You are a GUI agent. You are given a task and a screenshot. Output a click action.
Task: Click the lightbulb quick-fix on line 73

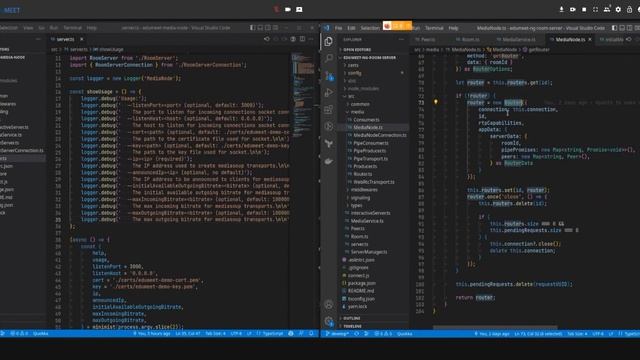(x=436, y=102)
